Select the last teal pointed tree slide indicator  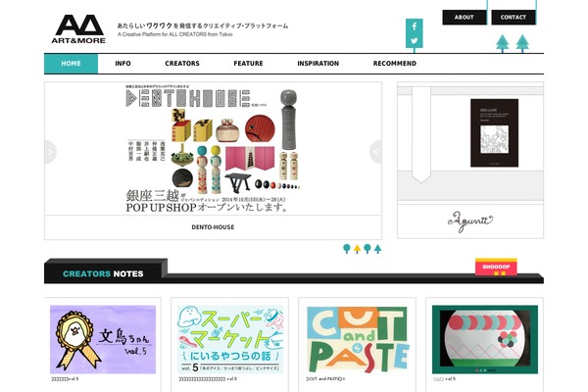[377, 249]
